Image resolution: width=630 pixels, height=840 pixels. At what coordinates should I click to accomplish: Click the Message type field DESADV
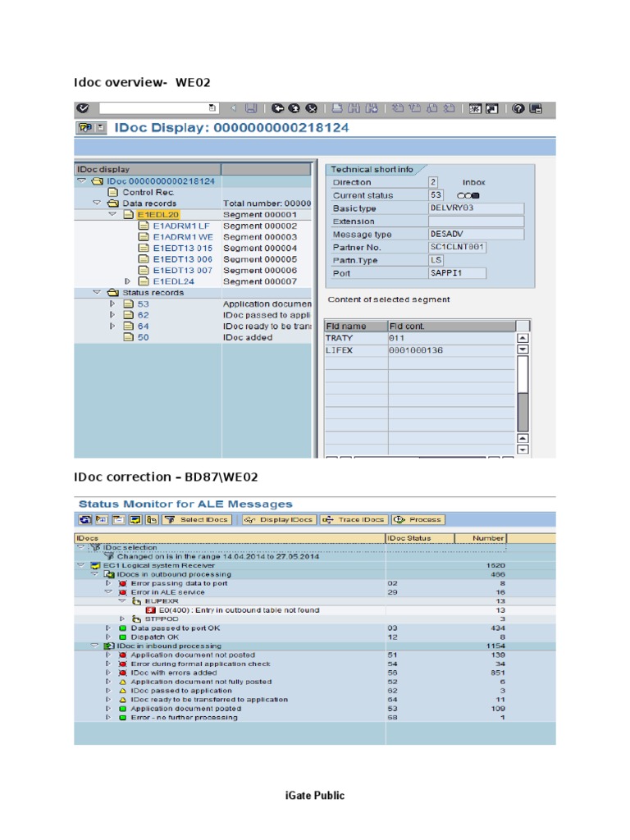(x=476, y=234)
